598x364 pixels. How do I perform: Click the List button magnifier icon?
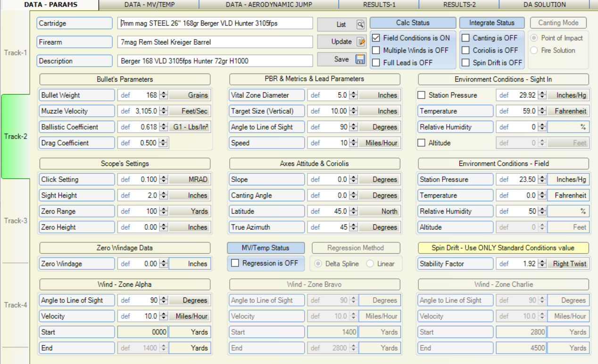pos(360,25)
